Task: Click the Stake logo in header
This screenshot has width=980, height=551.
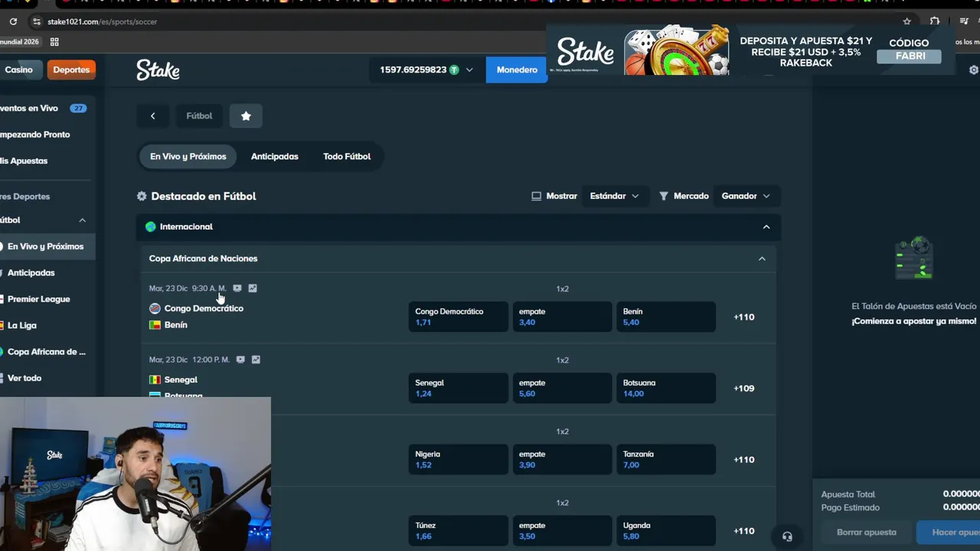Action: (158, 70)
